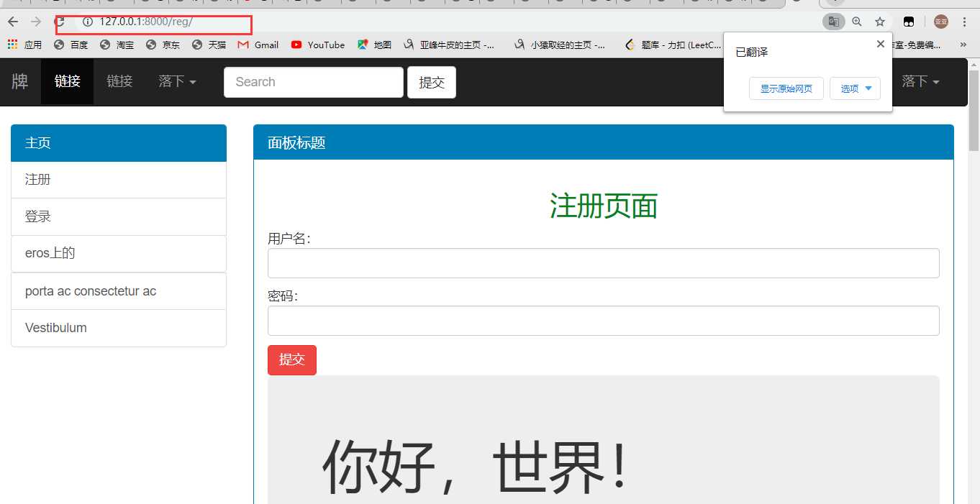Select the second, inactive 链接 navbar item
The image size is (980, 504).
119,81
